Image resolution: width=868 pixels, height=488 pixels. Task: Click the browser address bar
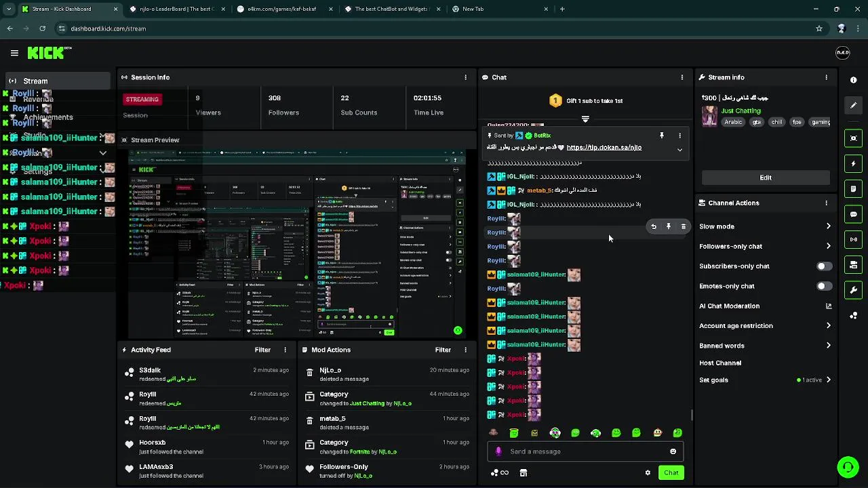[x=434, y=28]
